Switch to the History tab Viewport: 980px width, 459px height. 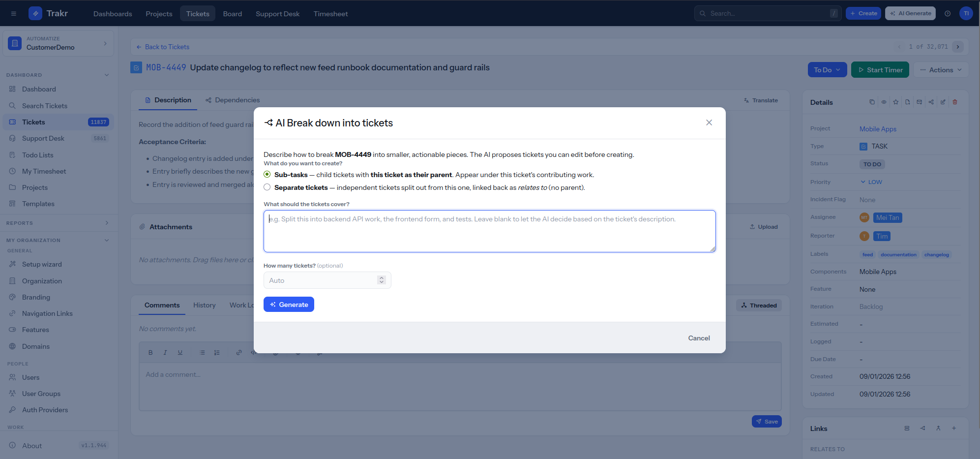click(x=204, y=305)
